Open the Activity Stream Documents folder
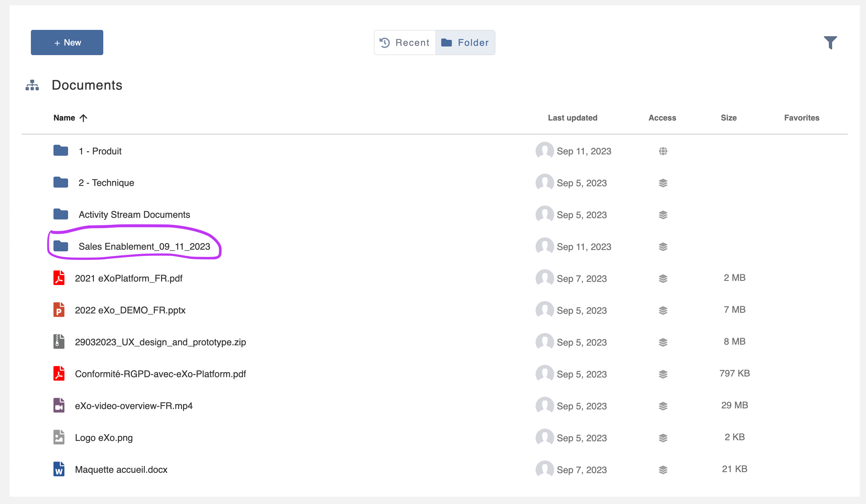The width and height of the screenshot is (866, 504). (134, 215)
